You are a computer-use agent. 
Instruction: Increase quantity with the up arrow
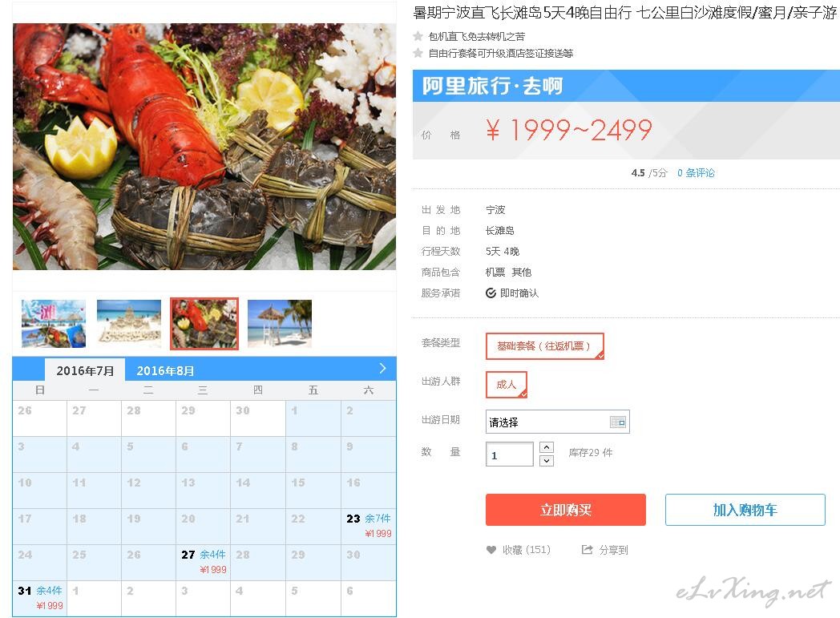click(547, 447)
